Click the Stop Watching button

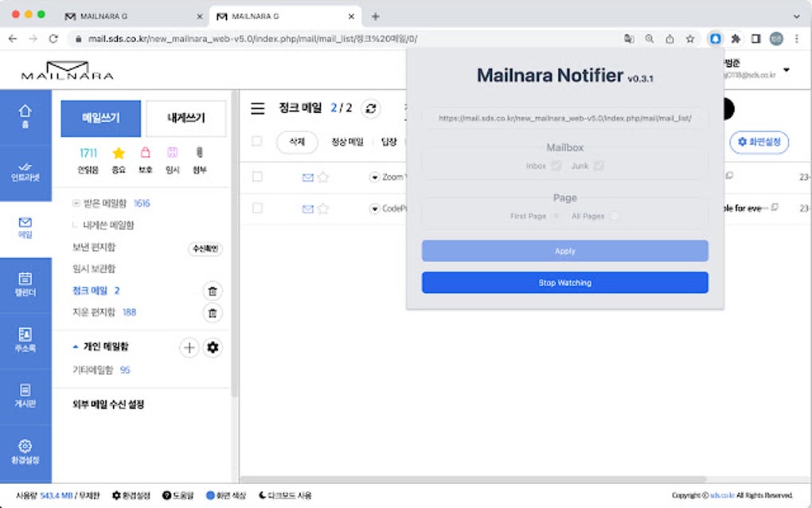click(564, 282)
